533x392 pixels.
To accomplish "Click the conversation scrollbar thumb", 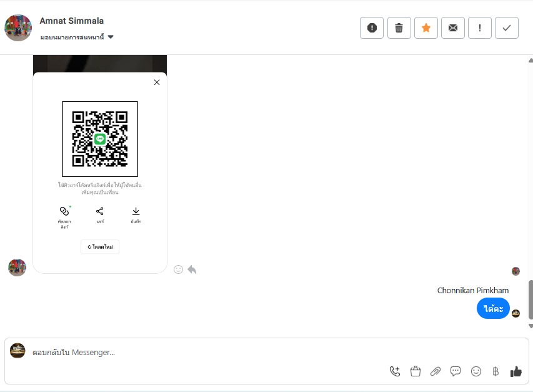I will pos(531,300).
